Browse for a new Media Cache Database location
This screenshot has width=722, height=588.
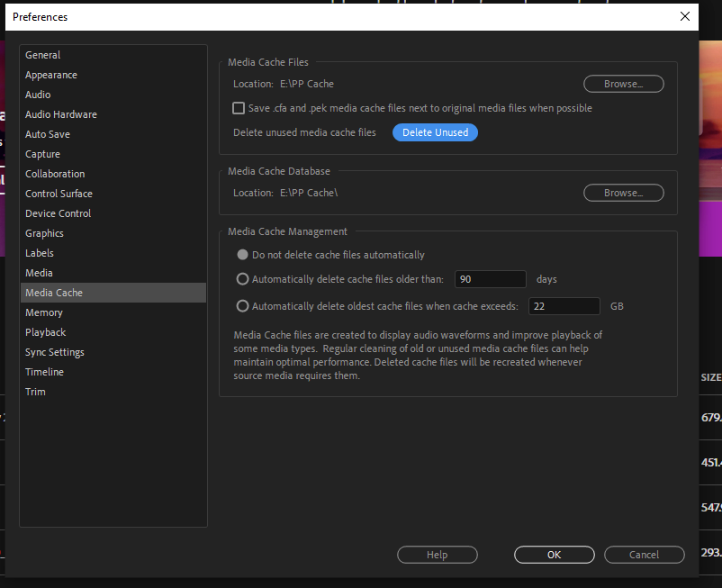[623, 192]
